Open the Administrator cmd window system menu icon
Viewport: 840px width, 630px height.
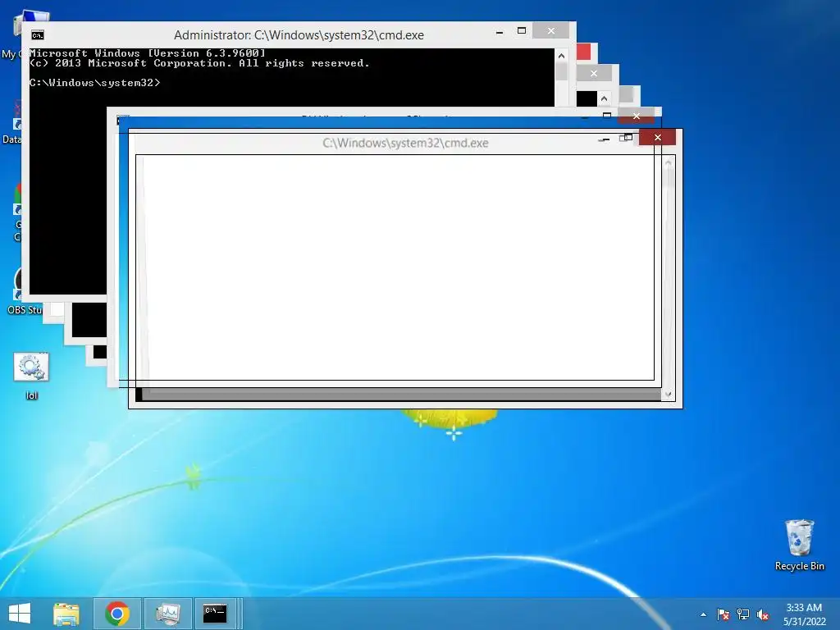coord(38,35)
